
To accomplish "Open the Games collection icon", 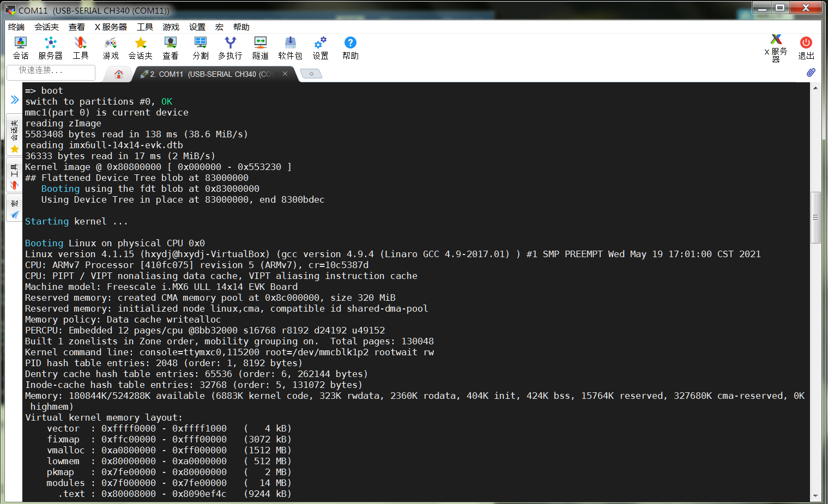I will [x=110, y=47].
